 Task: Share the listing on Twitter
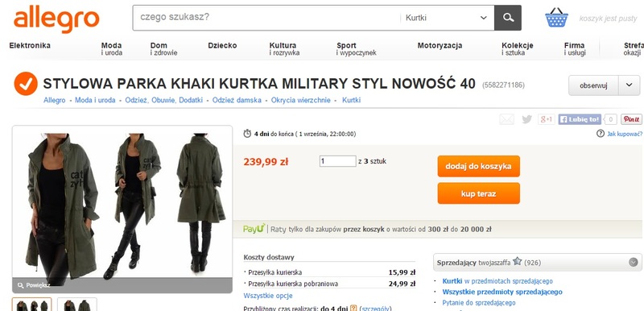click(527, 119)
